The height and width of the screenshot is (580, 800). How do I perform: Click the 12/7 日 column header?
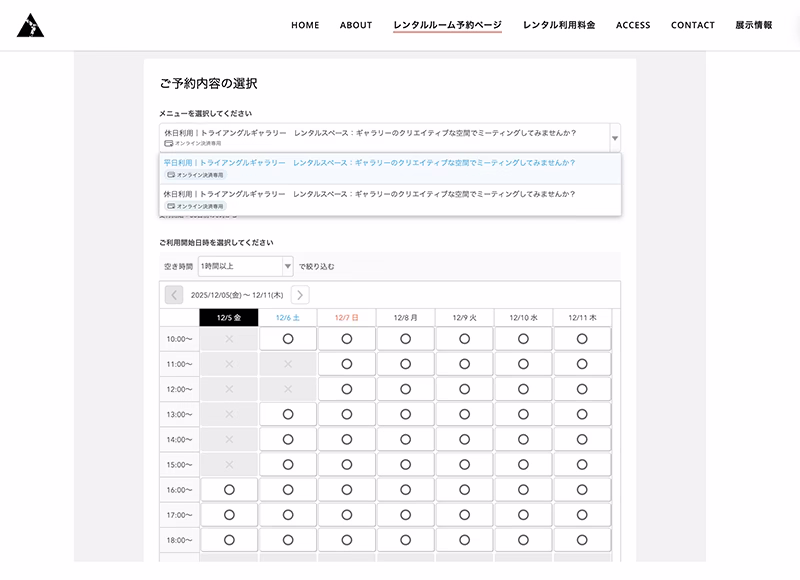point(349,318)
